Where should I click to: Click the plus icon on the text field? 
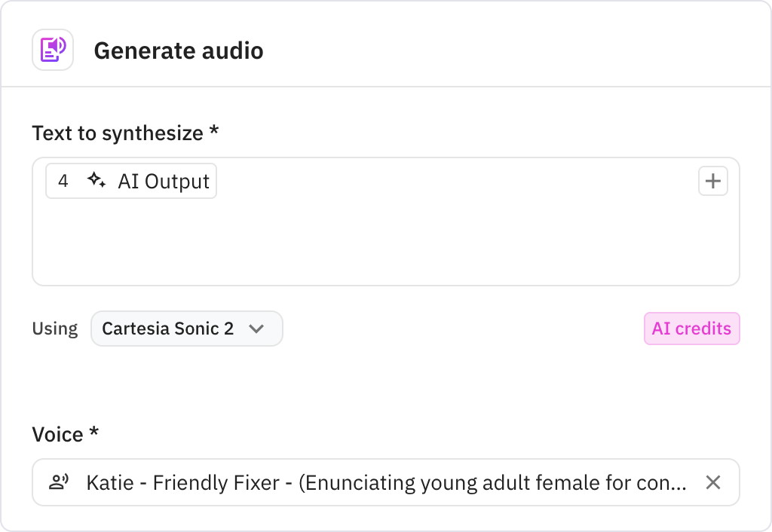pyautogui.click(x=712, y=181)
